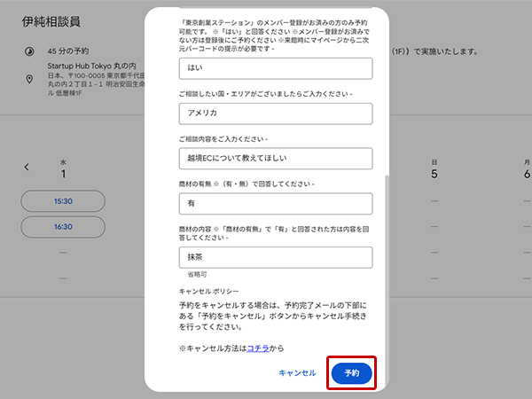Focus the 商材の有無 field containing 有
Viewport: 532px width, 399px height.
274,203
